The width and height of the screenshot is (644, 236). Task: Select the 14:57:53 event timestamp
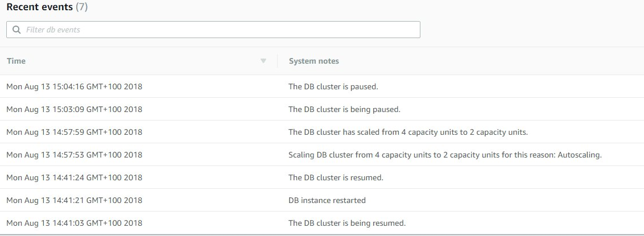[x=75, y=155]
